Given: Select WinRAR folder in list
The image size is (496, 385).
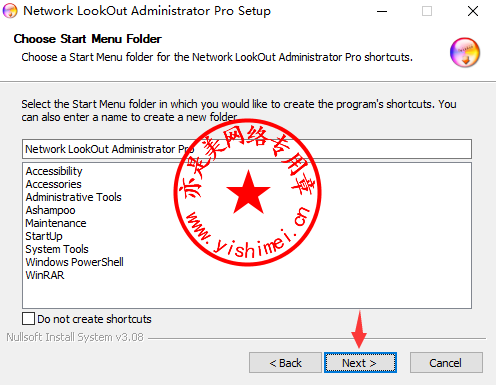Looking at the screenshot, I should [x=45, y=275].
